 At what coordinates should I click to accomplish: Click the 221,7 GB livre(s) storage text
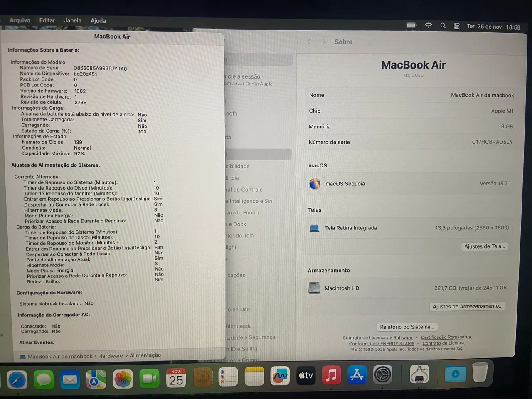(470, 288)
